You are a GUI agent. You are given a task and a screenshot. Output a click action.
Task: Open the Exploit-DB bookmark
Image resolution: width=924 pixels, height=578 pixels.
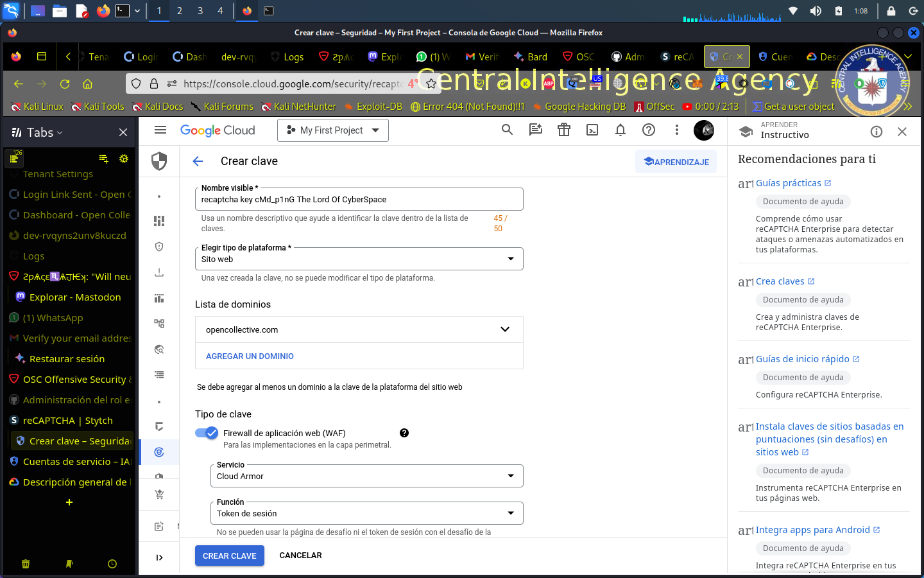click(373, 107)
